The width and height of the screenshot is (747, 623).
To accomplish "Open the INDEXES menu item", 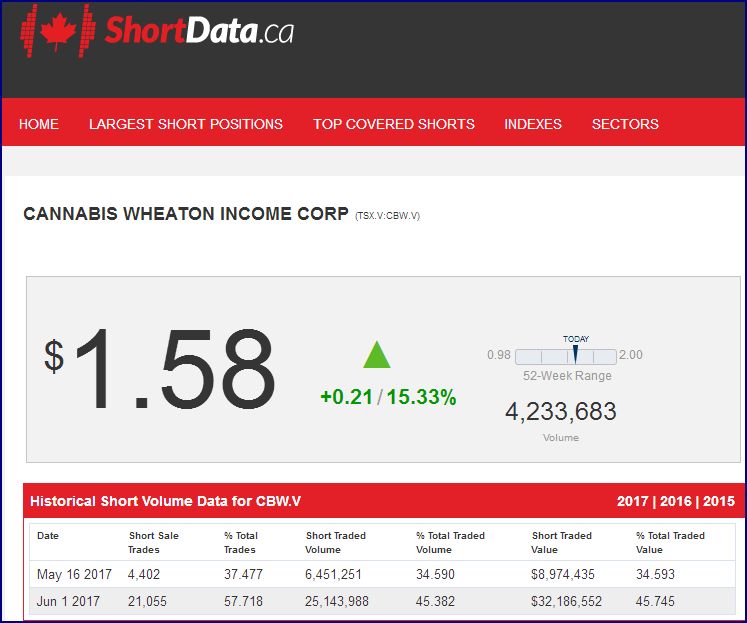I will (x=533, y=124).
